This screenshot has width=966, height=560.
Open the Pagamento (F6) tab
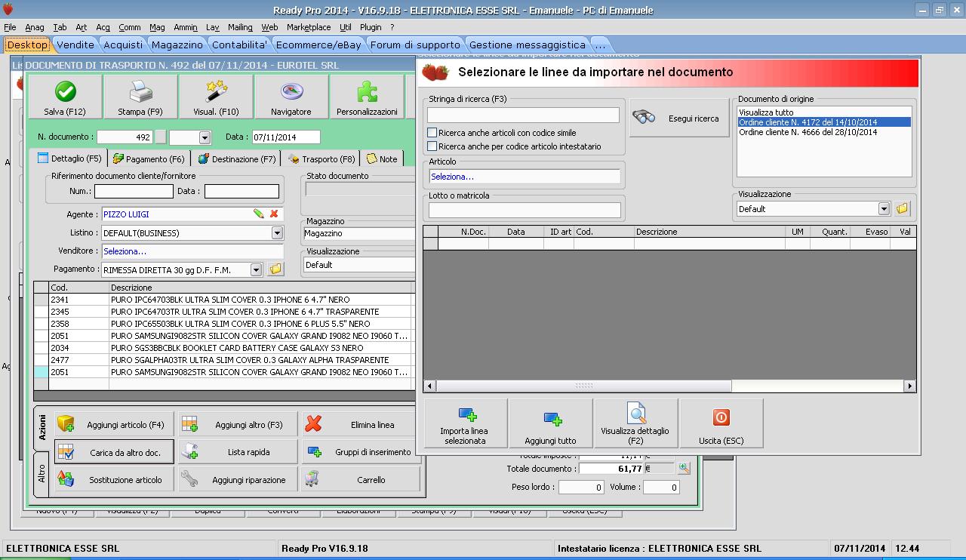149,158
